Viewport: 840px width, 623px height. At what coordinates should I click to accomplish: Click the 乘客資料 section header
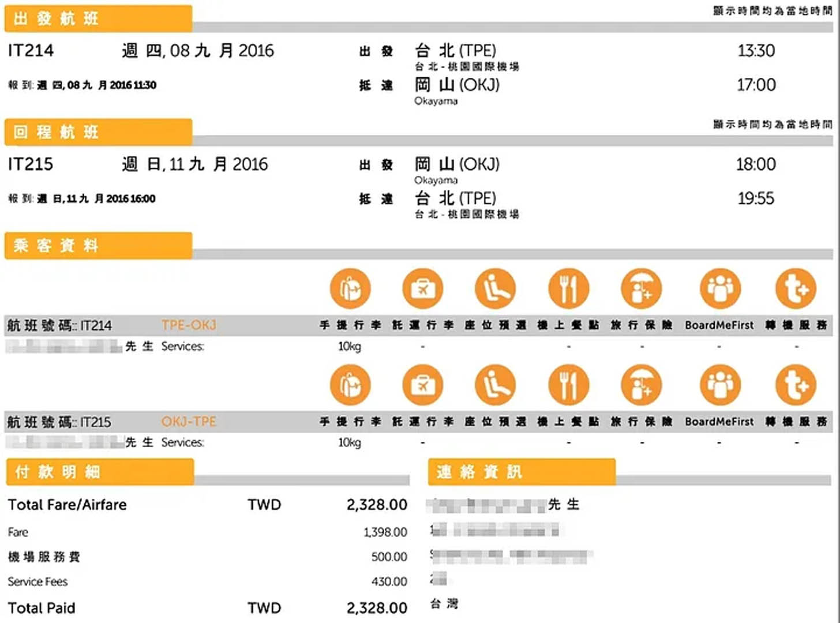click(98, 246)
